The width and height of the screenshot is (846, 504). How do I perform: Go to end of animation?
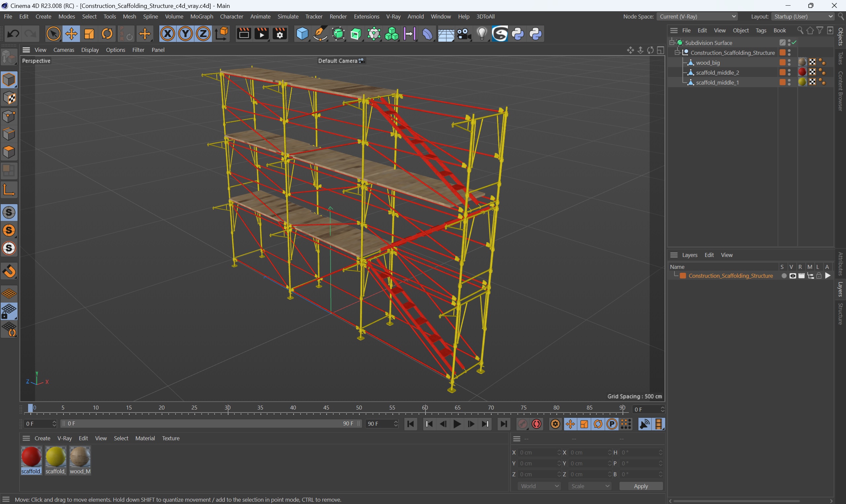504,424
